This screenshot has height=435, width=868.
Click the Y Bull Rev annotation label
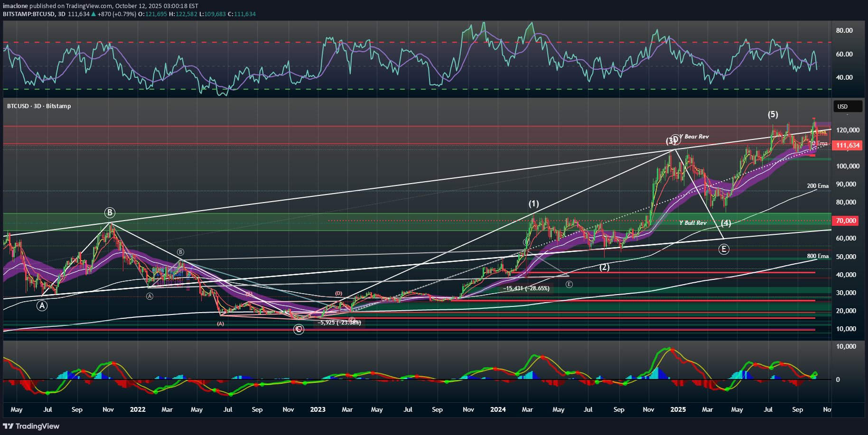tap(693, 223)
